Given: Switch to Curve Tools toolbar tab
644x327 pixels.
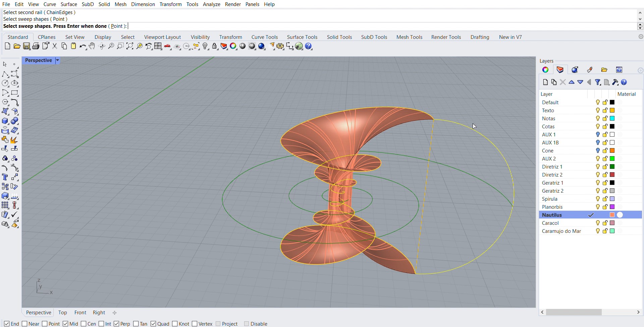Looking at the screenshot, I should [265, 37].
